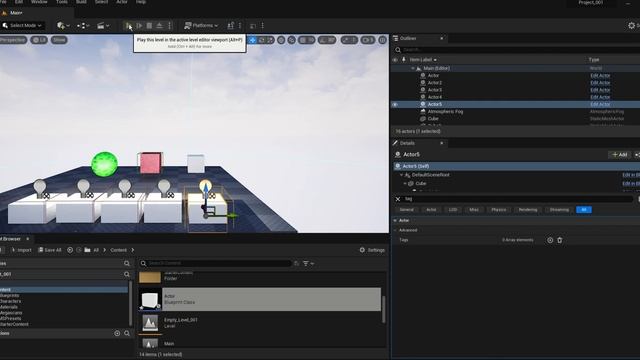Screen dimensions: 640x360
Task: Select Actor2 in the Outliner
Action: tap(435, 83)
